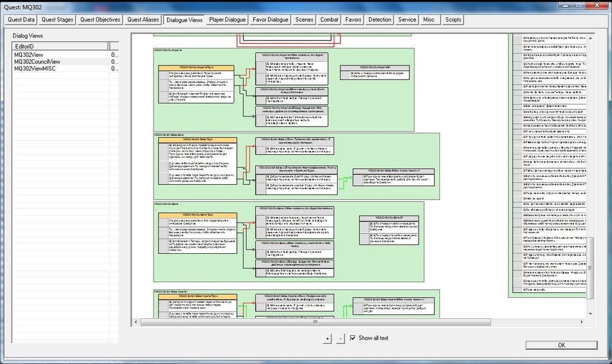Open the Detection tab
This screenshot has width=612, height=364.
379,20
